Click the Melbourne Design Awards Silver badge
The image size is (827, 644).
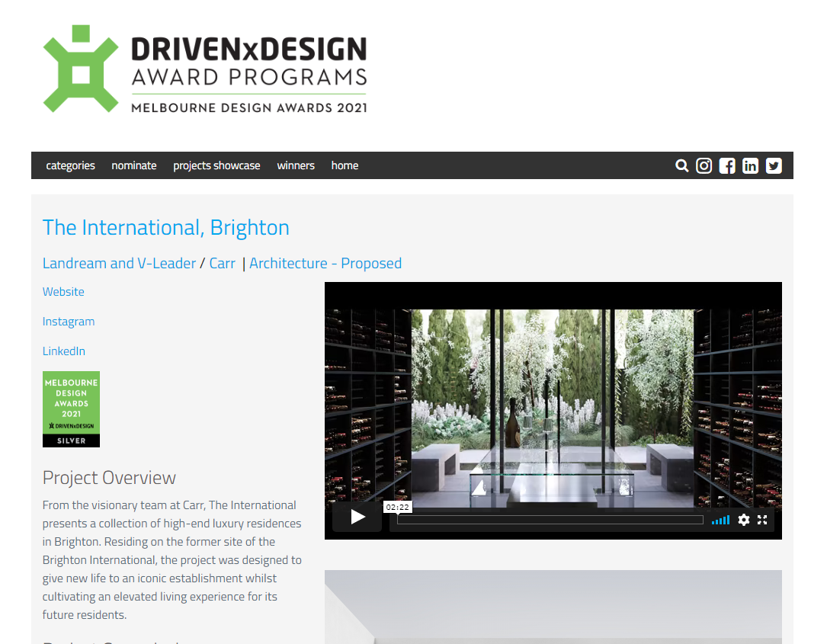[71, 409]
